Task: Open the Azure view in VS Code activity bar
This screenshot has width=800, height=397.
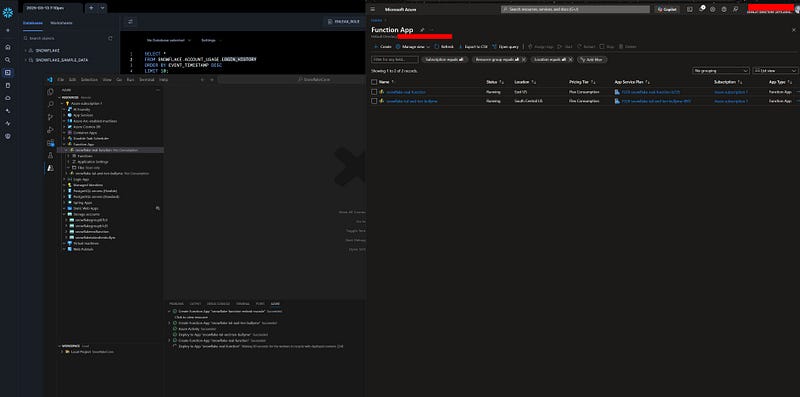Action: click(x=50, y=167)
